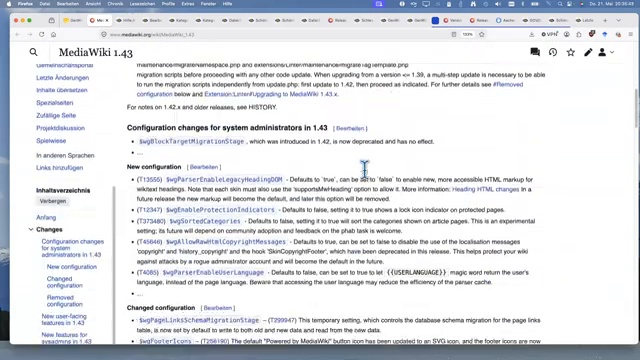Open task T45646 link
Viewport: 640px width, 360px height.
point(149,242)
